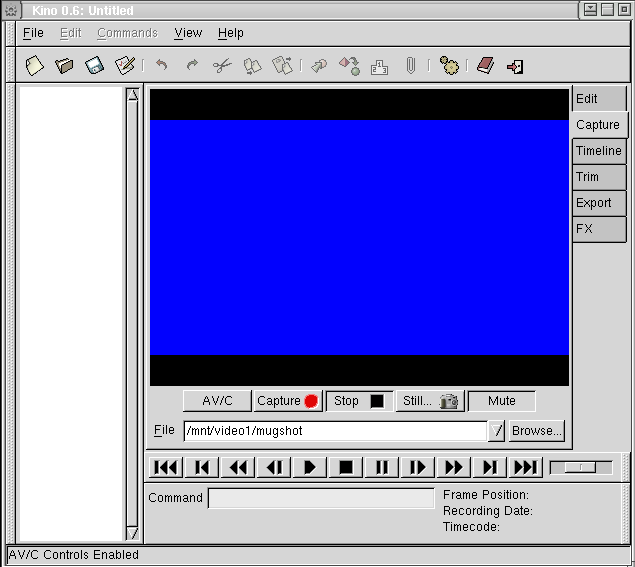635x567 pixels.
Task: Open Preferences via the gears icon
Action: click(449, 65)
